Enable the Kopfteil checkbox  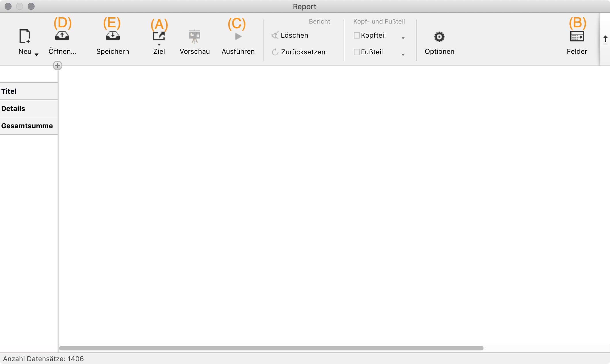pos(357,35)
